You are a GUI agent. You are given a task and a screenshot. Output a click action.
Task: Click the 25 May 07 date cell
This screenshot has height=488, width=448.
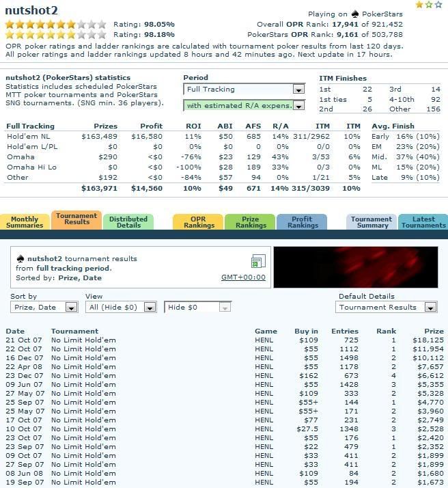[25, 411]
